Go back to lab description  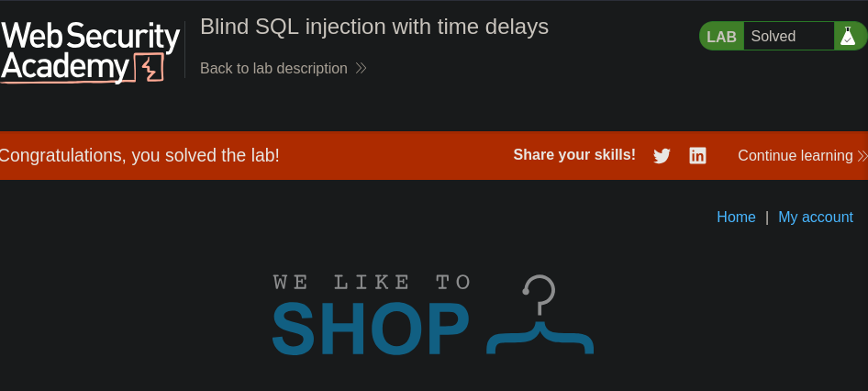[273, 69]
